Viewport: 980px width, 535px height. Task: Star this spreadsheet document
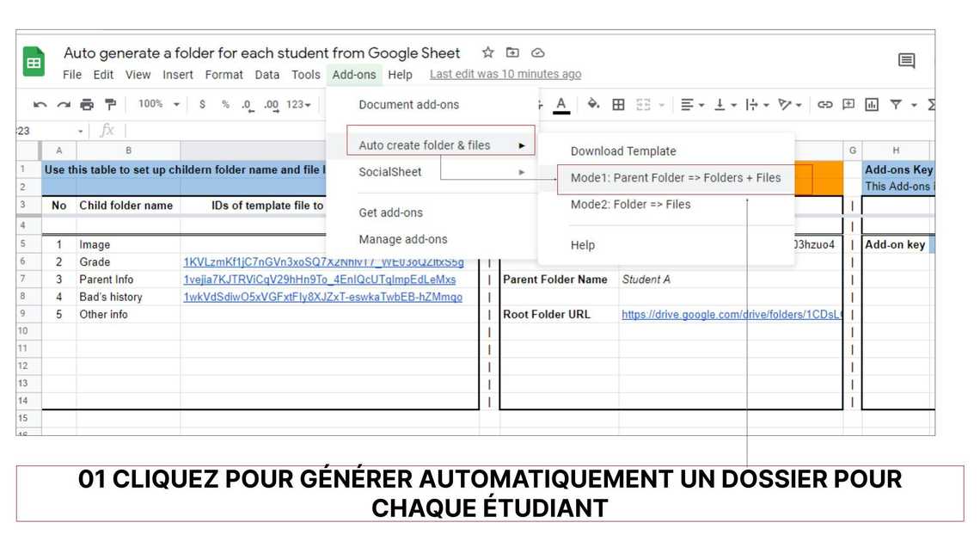pyautogui.click(x=487, y=53)
